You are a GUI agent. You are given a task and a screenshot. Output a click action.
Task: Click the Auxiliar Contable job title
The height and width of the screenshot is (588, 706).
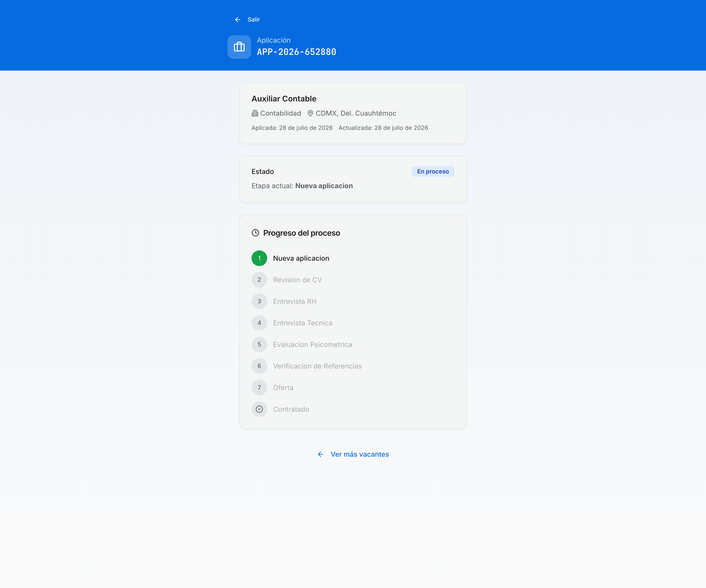tap(284, 99)
